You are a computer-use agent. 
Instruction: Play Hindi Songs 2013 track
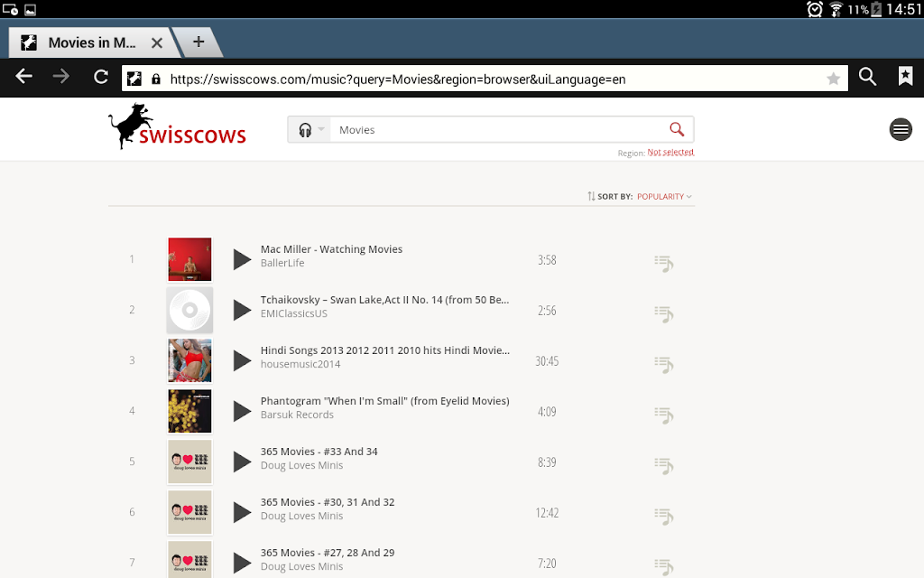[x=242, y=361]
